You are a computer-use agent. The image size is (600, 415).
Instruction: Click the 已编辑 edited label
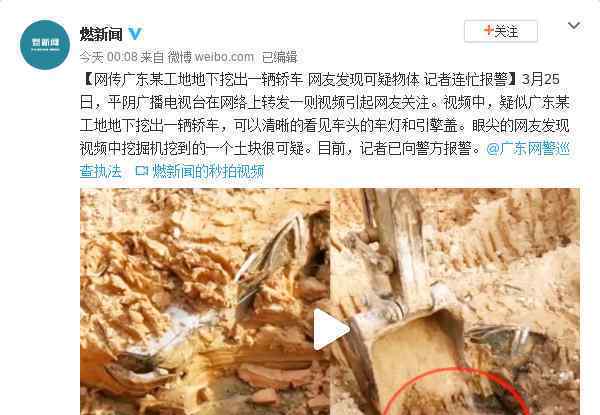[x=280, y=57]
